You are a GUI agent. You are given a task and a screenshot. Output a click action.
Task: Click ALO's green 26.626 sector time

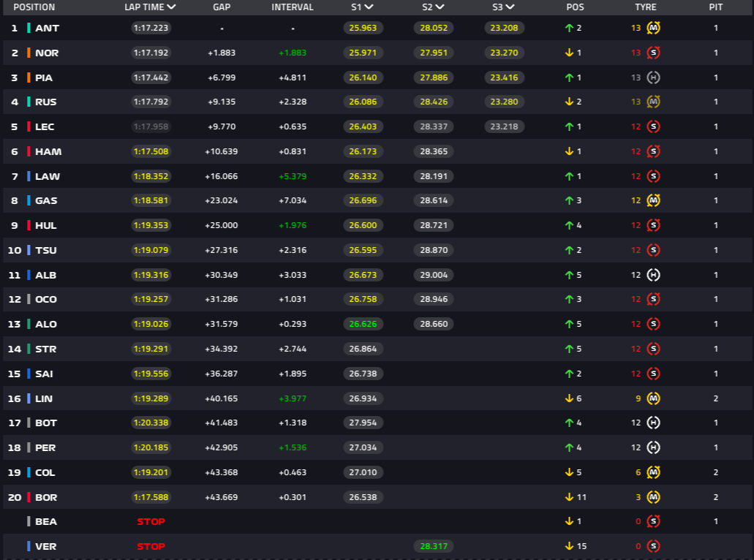point(363,324)
